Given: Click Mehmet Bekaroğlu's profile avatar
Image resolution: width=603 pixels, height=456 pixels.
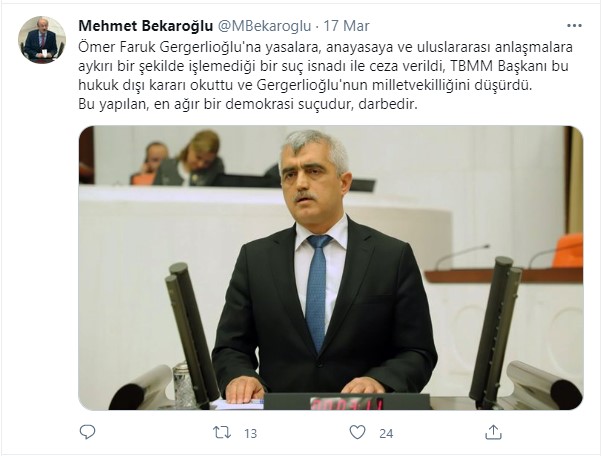Looking at the screenshot, I should [42, 40].
